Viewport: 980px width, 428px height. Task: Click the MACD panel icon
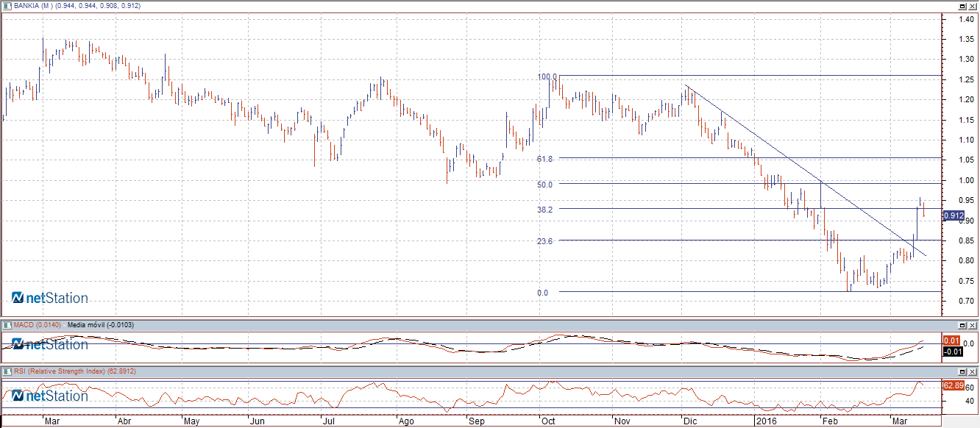tap(7, 324)
